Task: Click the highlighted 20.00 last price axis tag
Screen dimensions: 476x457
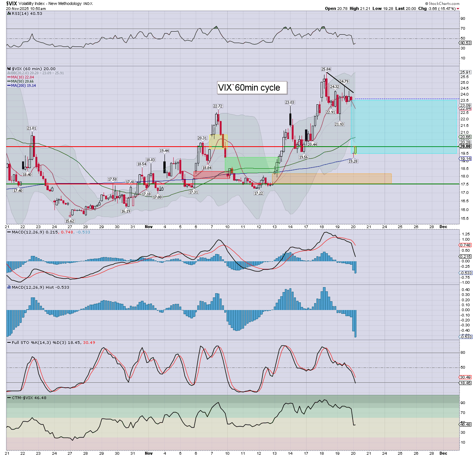Action: tap(465, 147)
